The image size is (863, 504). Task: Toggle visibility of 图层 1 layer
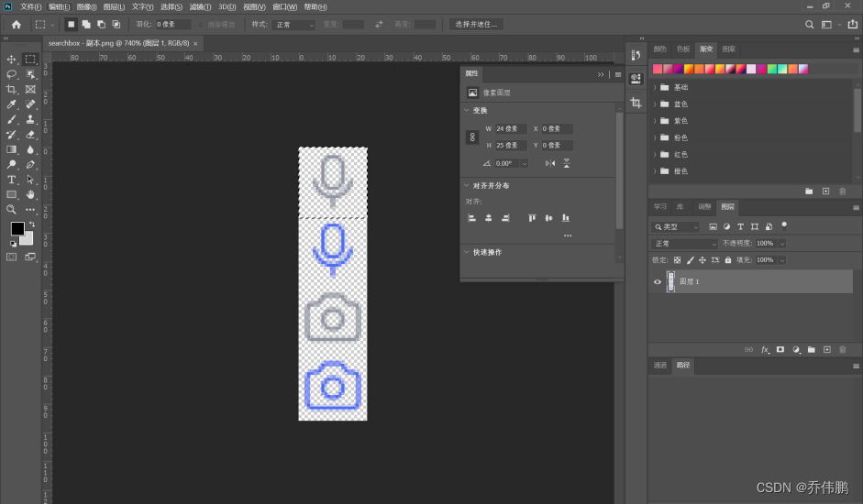[x=658, y=281]
